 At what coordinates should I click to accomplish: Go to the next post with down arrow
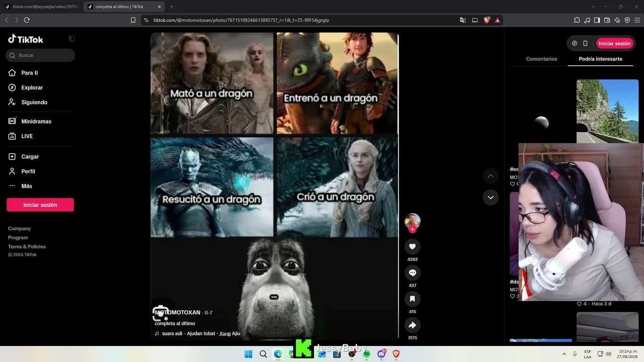(491, 197)
